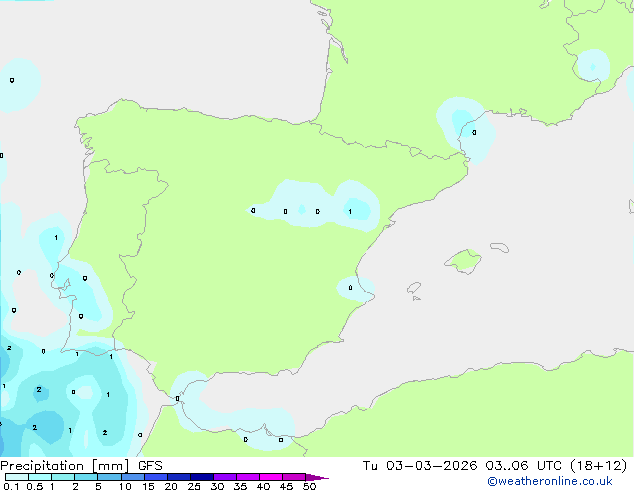Choose the 15–20 mm legend swatch
This screenshot has width=634, height=490.
tap(156, 477)
